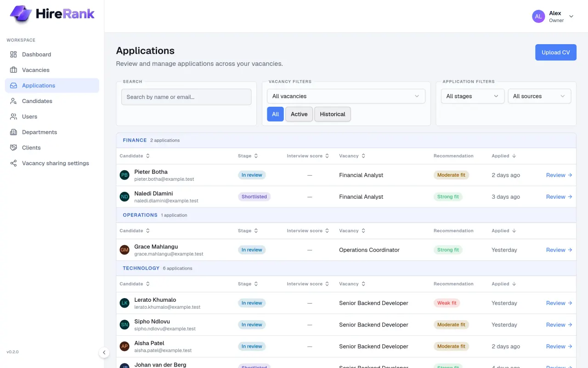Click the PB avatar for Pieter Botha
This screenshot has height=368, width=588.
124,175
